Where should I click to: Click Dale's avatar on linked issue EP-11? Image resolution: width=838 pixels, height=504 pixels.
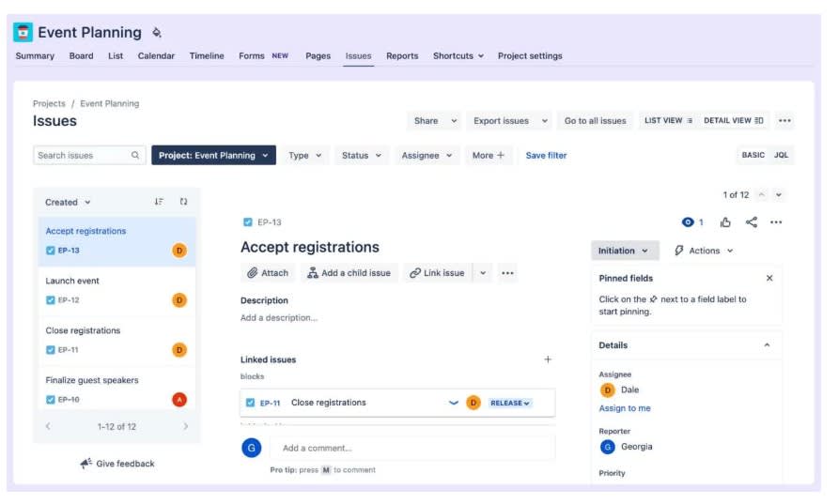click(x=473, y=403)
